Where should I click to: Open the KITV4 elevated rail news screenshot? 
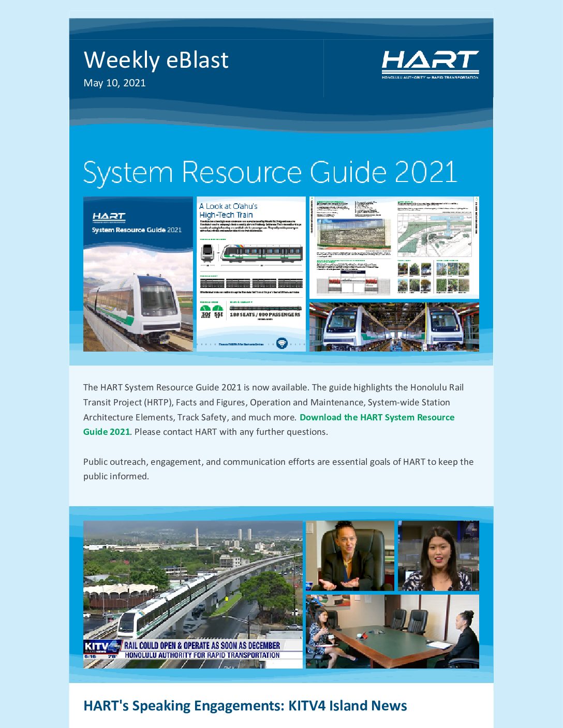pos(193,595)
